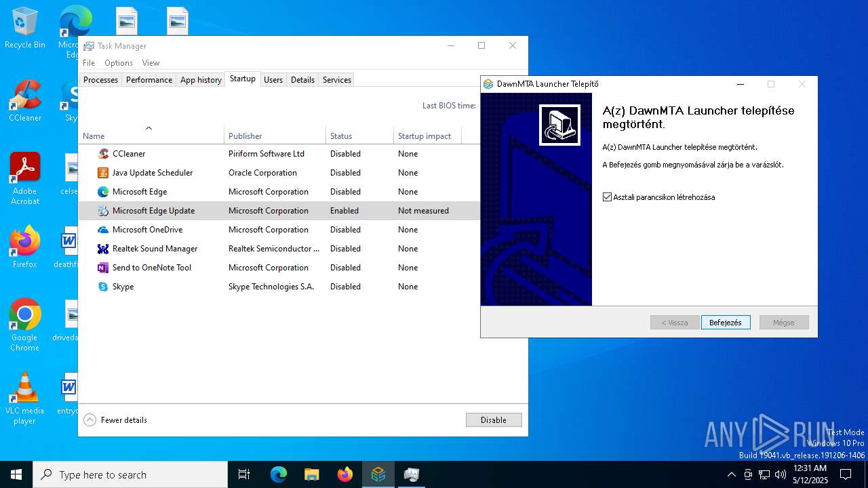Screen dimensions: 868x488
Task: Open VLC media player desktop shortcut
Action: [25, 399]
